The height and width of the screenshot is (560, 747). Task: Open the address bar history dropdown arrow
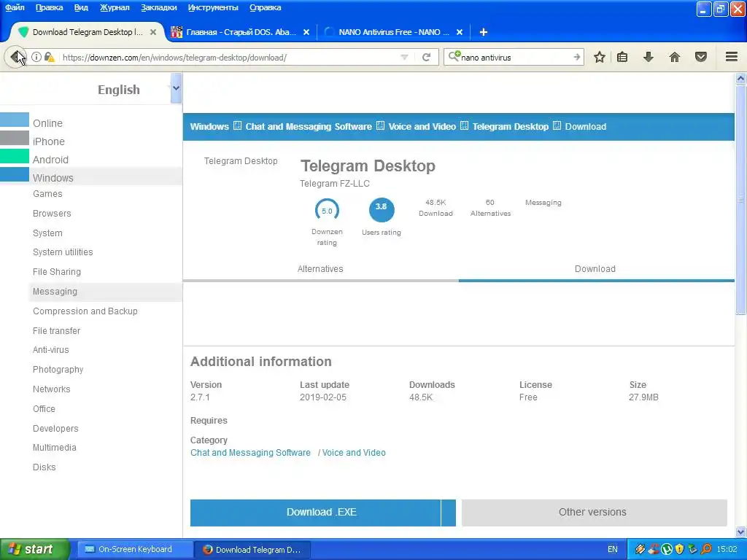point(404,57)
